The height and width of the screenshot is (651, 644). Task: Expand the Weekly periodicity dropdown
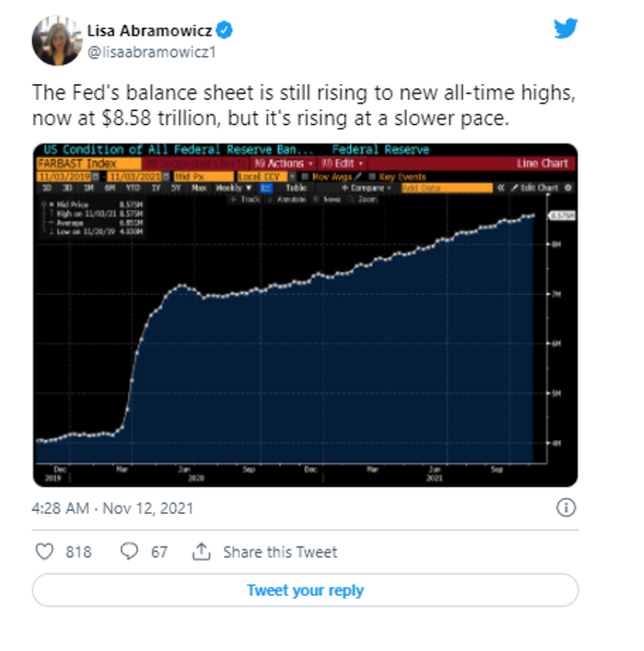point(233,188)
